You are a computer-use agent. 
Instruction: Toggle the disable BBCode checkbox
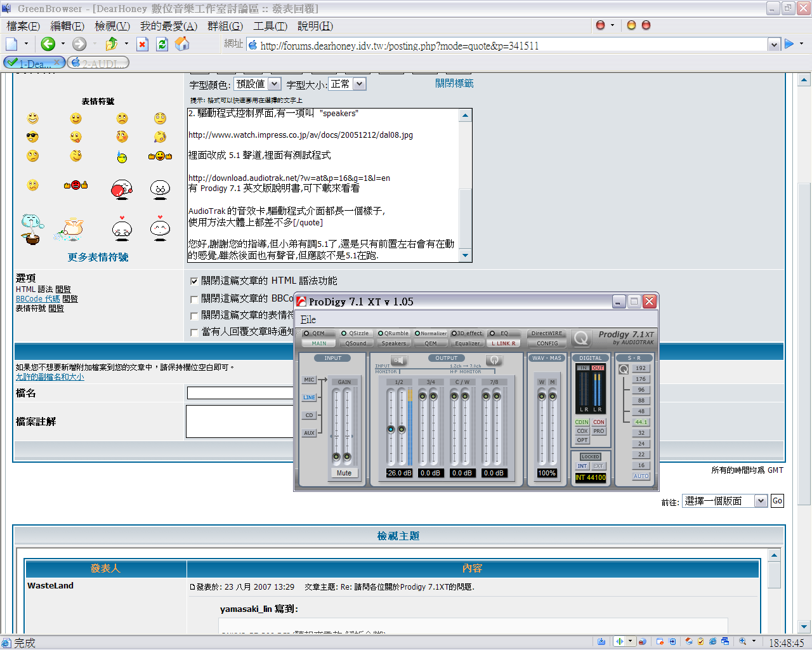click(x=194, y=298)
